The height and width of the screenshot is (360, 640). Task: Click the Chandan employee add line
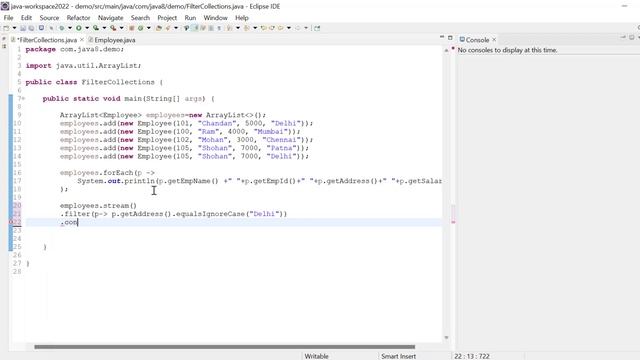(186, 123)
